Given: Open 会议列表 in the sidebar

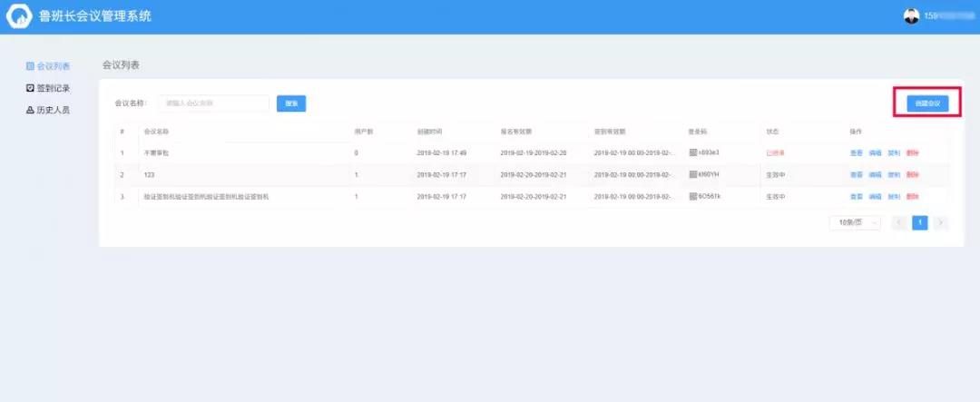Looking at the screenshot, I should click(48, 66).
